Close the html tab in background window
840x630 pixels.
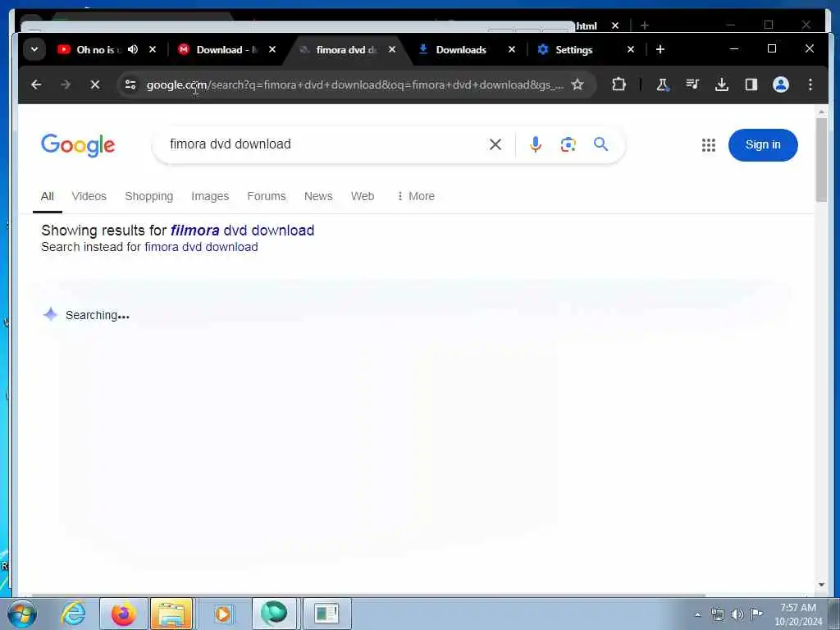coord(615,25)
